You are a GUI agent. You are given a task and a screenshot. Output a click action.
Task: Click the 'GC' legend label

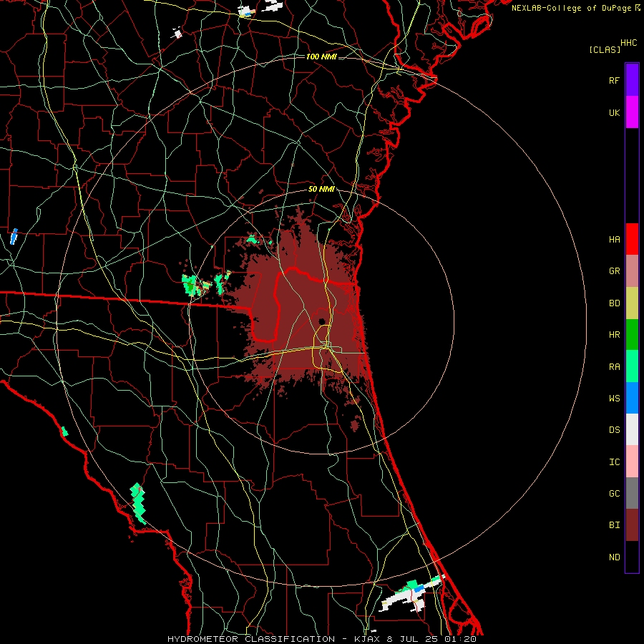point(614,493)
